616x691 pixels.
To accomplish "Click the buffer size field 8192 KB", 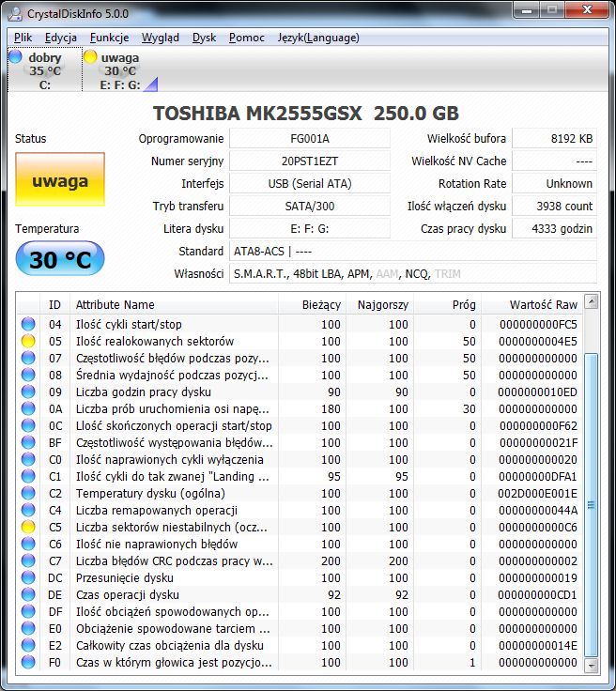I will pos(554,139).
